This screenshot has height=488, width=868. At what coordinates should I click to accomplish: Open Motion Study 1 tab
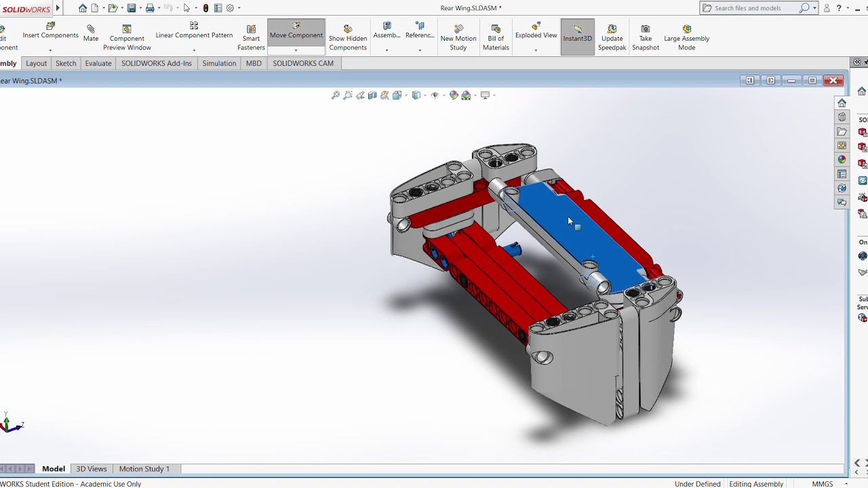[144, 468]
